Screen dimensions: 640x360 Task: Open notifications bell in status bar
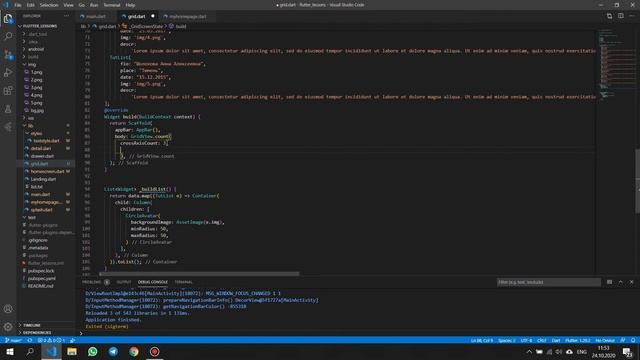633,340
